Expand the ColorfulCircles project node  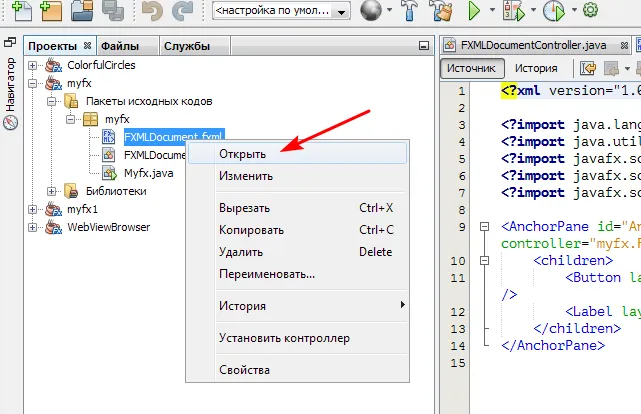coord(32,65)
